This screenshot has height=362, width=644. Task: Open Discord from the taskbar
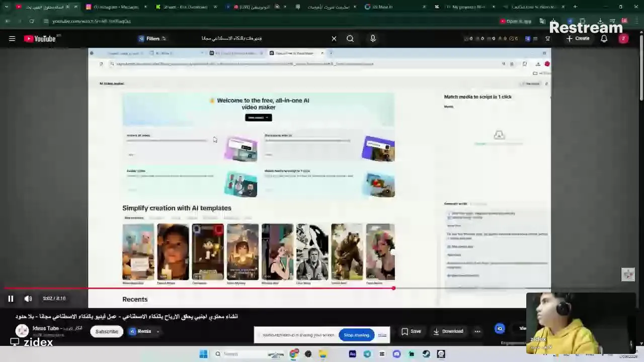(396, 354)
